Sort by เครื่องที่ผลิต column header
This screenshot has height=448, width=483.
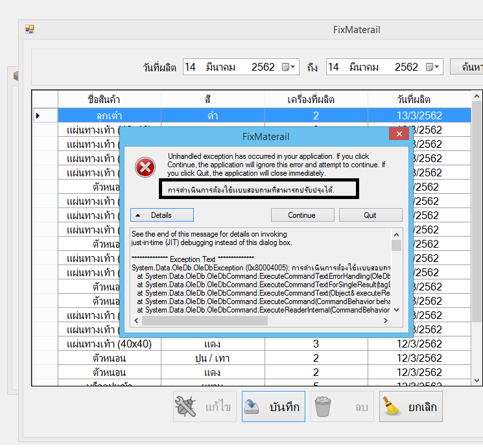tap(316, 99)
